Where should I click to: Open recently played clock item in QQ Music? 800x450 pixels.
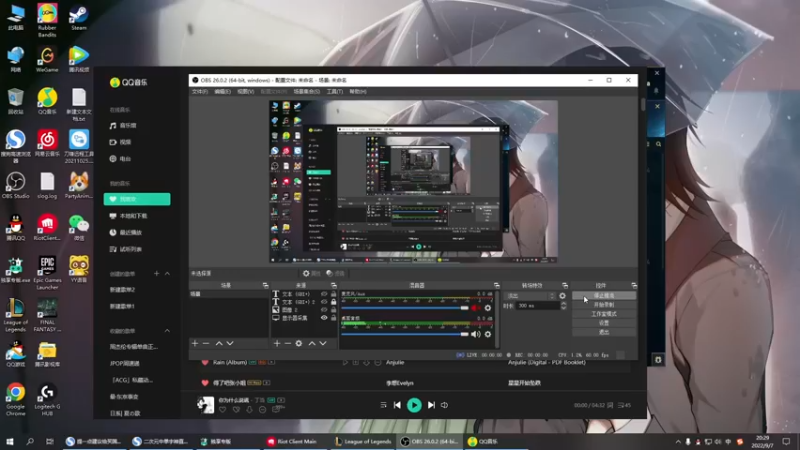click(126, 233)
